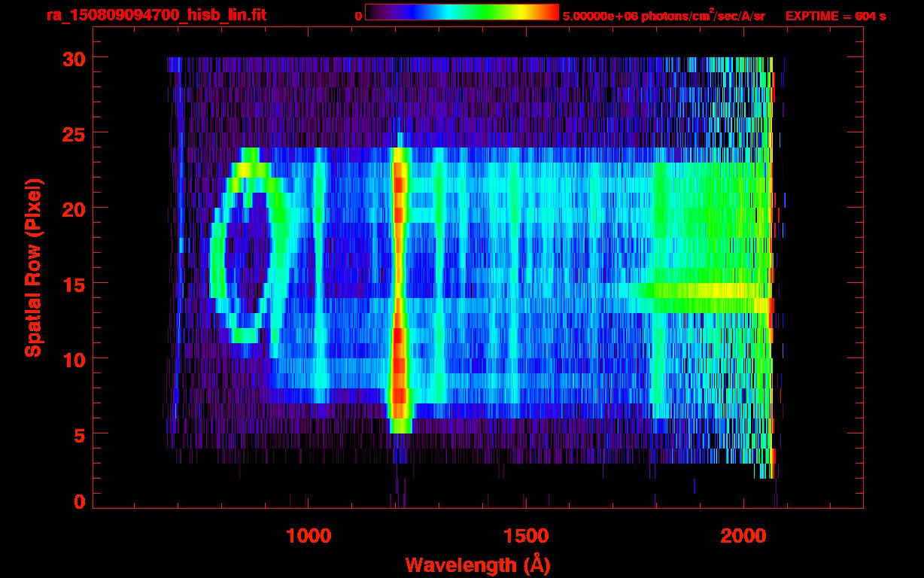Click the filename ra_150809094700_hisb_lin.fit title
The image size is (924, 578).
(156, 15)
